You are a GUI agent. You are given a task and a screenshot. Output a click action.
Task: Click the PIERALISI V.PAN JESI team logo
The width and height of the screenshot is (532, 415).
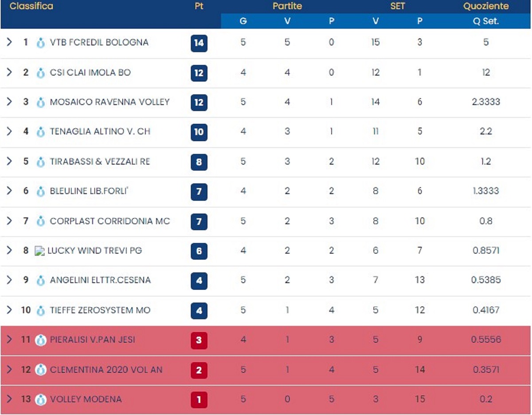(41, 340)
